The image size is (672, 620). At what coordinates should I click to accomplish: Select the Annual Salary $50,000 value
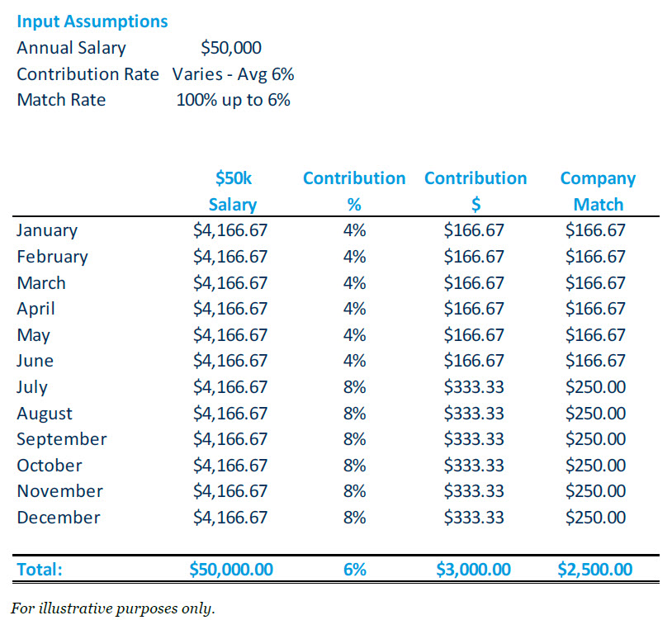pos(231,48)
